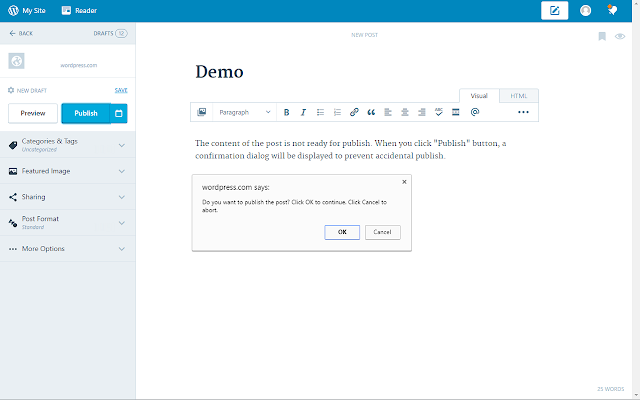Open the Drafts list counter

coord(110,33)
